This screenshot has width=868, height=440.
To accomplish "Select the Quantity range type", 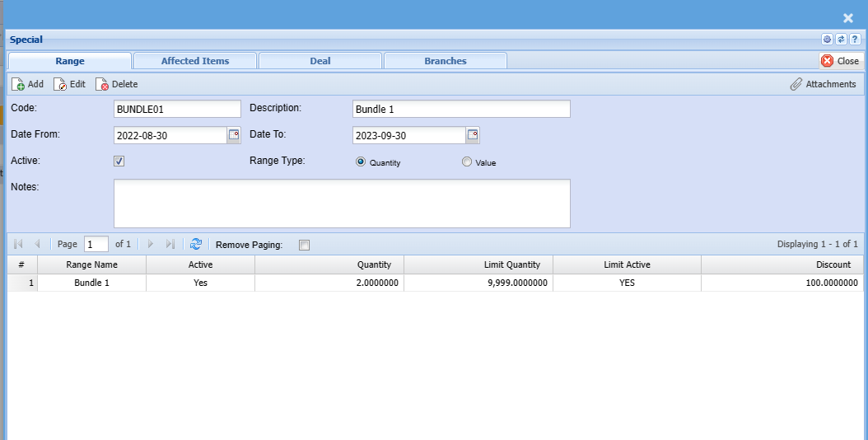I will click(x=361, y=162).
